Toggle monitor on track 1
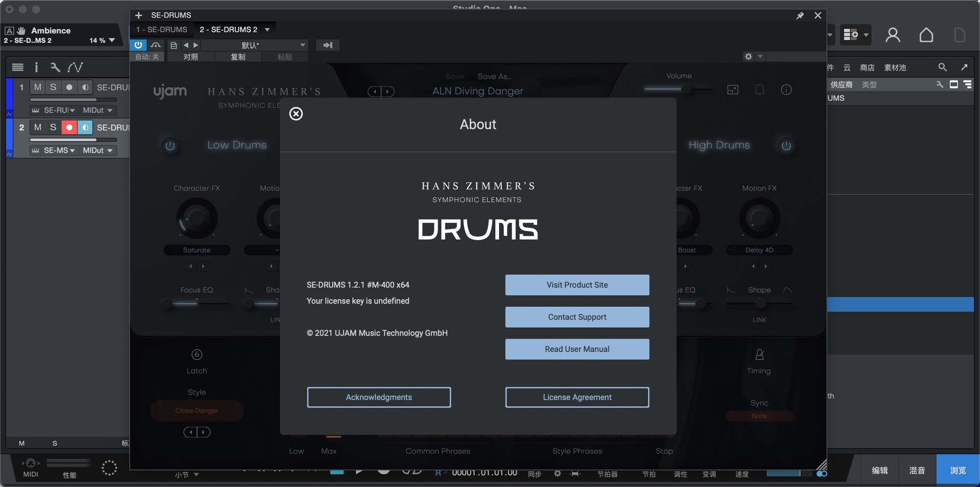Viewport: 980px width, 487px height. [x=85, y=87]
